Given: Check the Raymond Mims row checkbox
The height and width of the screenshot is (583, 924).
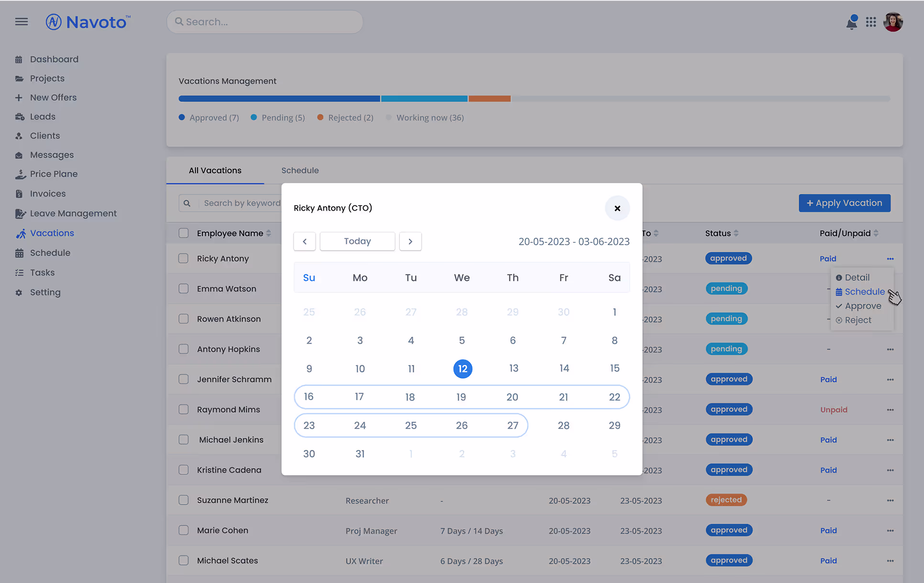Looking at the screenshot, I should pyautogui.click(x=184, y=409).
